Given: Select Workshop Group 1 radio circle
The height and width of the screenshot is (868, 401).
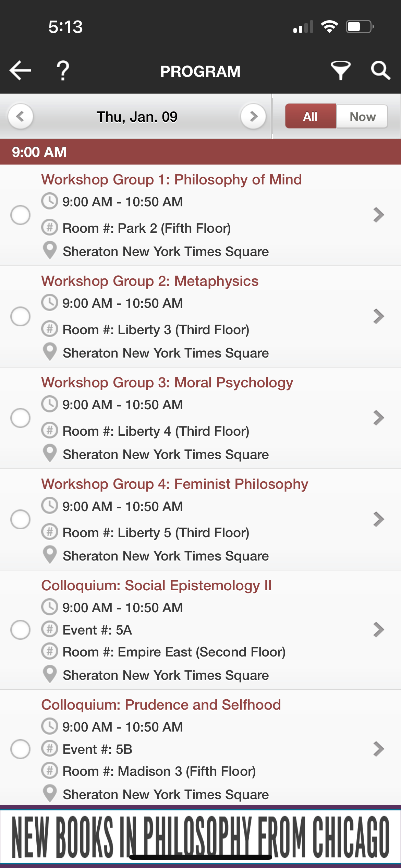Looking at the screenshot, I should 21,215.
